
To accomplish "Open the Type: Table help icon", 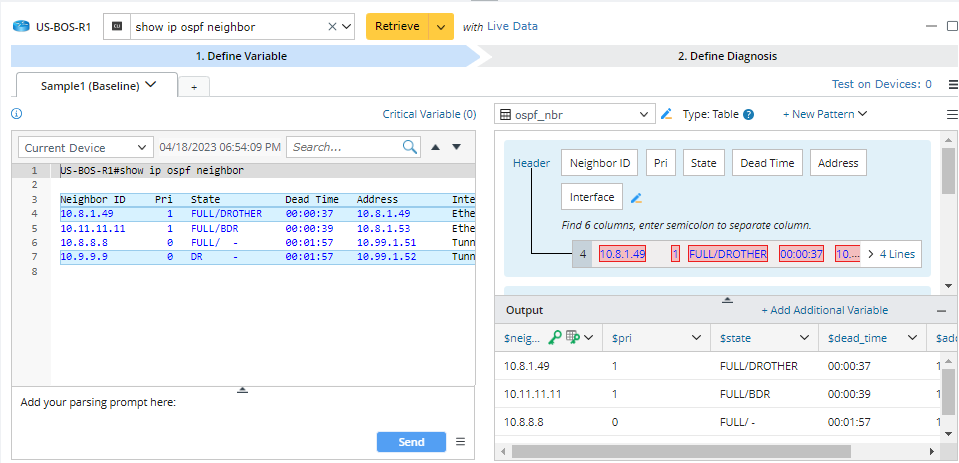I will [x=748, y=114].
